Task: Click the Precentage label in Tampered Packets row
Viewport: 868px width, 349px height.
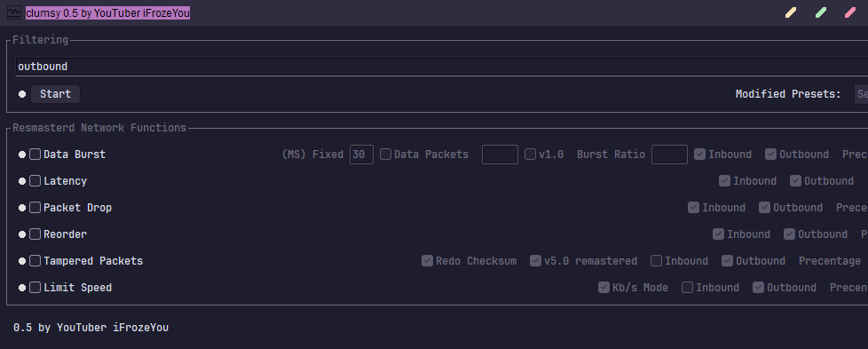Action: [829, 261]
